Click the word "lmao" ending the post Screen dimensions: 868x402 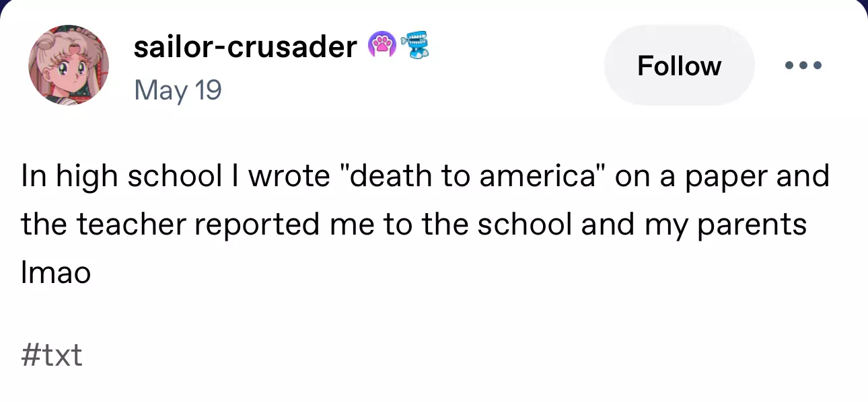(56, 274)
